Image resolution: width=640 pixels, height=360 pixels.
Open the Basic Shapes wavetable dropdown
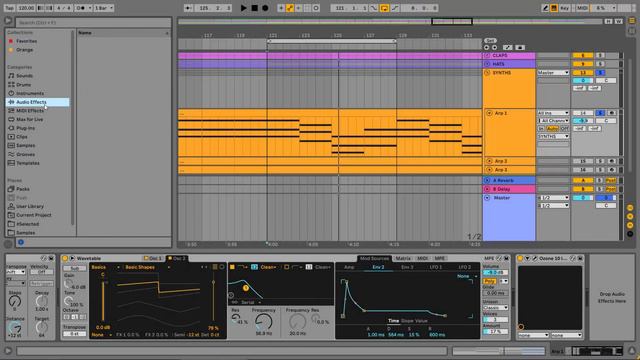point(147,267)
